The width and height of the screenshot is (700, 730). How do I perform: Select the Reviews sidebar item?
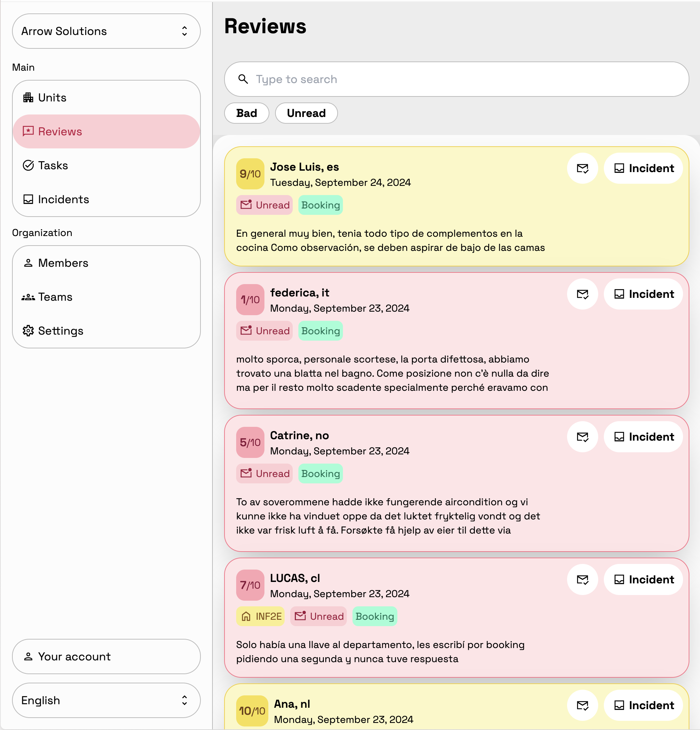click(106, 131)
